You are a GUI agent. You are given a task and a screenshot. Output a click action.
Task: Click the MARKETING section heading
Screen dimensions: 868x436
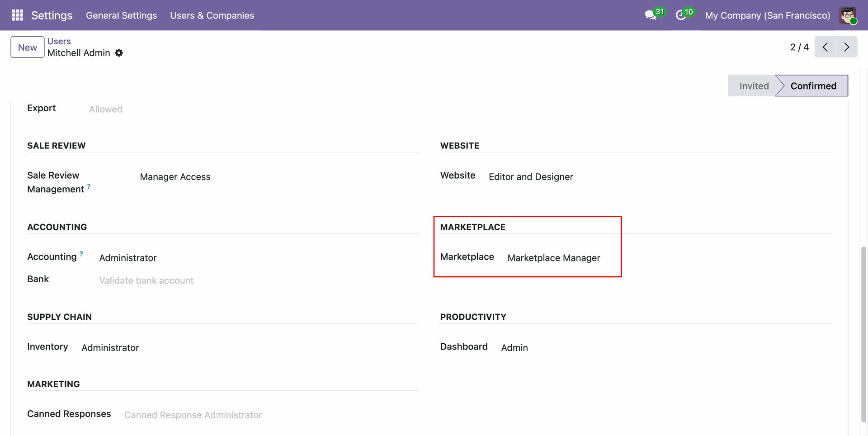point(53,384)
